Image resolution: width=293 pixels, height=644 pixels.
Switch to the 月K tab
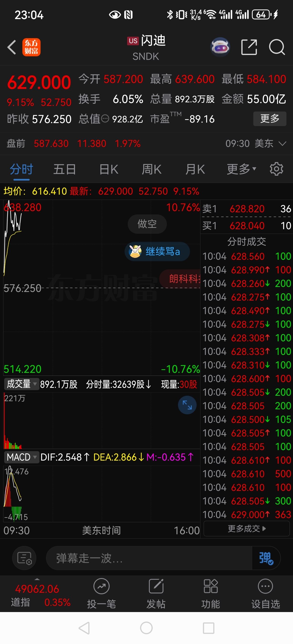[195, 169]
